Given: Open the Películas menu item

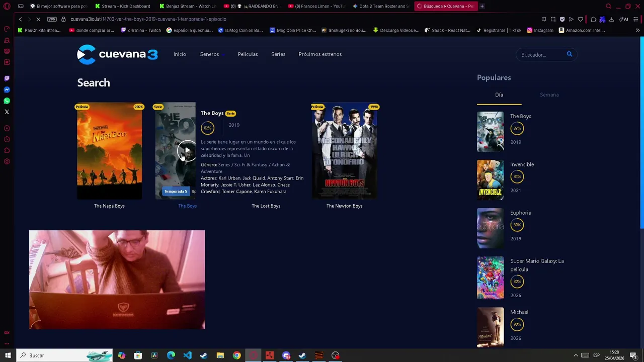Looking at the screenshot, I should pyautogui.click(x=248, y=54).
